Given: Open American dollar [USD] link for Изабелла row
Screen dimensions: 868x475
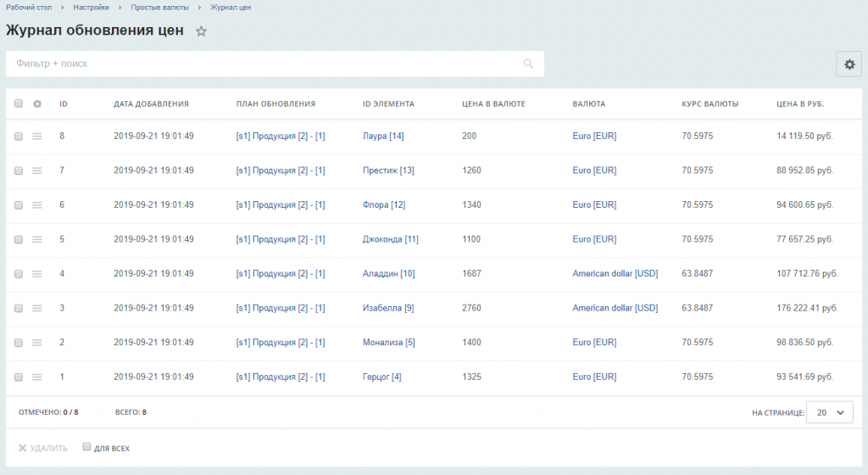Looking at the screenshot, I should [615, 308].
